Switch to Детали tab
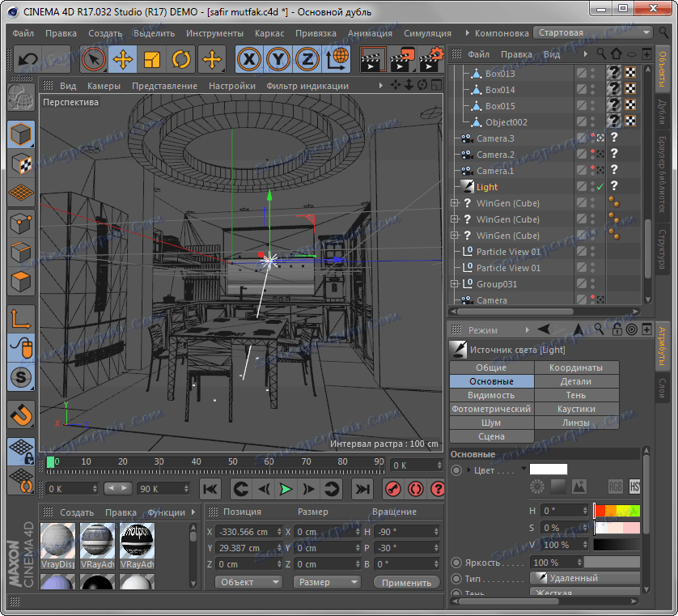The width and height of the screenshot is (678, 616). click(576, 381)
